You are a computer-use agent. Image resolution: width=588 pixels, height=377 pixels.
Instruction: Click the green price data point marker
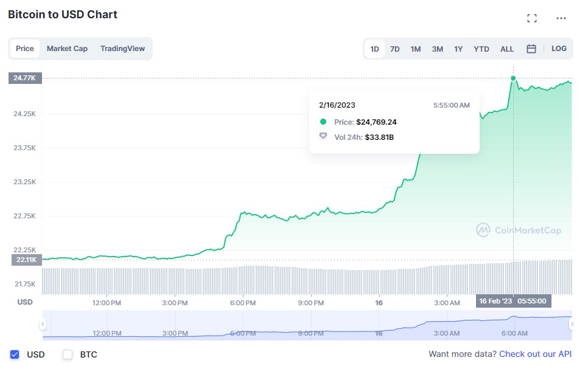(513, 78)
